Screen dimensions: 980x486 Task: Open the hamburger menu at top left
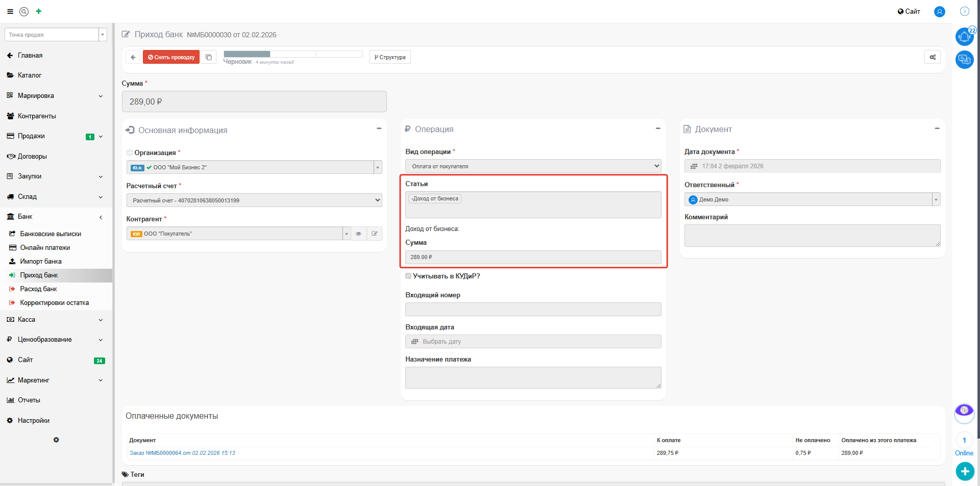(10, 11)
